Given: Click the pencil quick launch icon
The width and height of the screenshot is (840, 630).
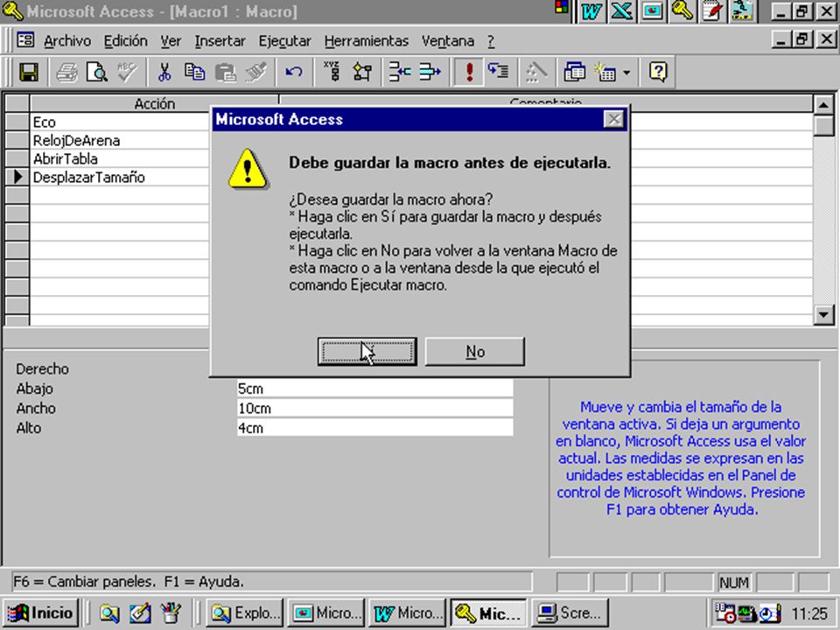Looking at the screenshot, I should click(x=140, y=613).
